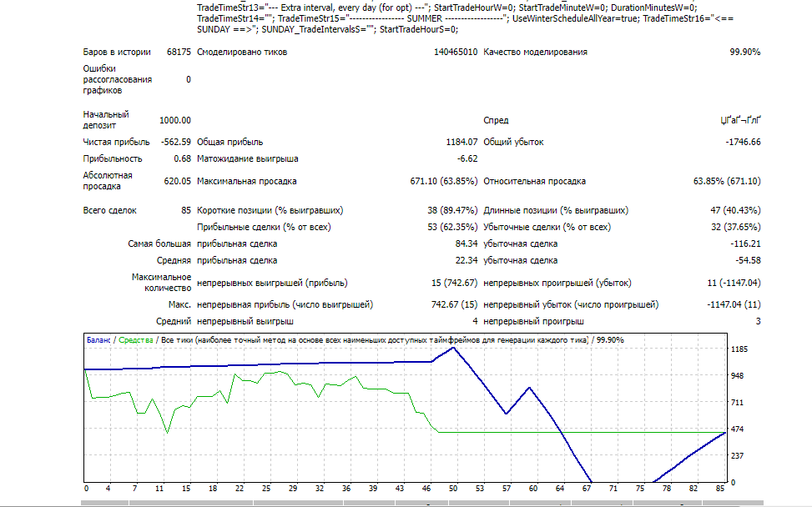Select the loss trades value 32 (37.65%)
This screenshot has width=812, height=507.
point(735,227)
